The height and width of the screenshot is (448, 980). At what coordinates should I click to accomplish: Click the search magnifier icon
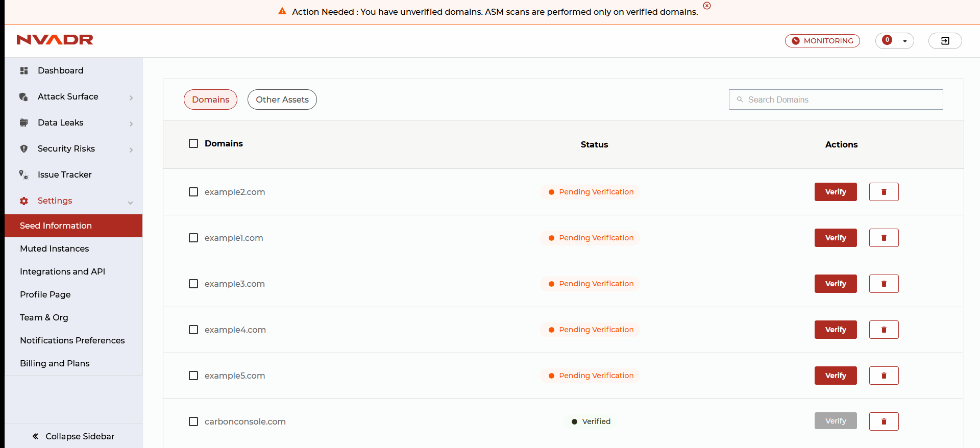(740, 99)
